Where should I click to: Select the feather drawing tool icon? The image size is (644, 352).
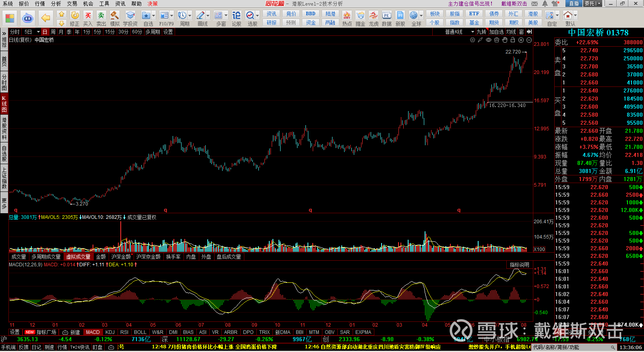(480, 40)
